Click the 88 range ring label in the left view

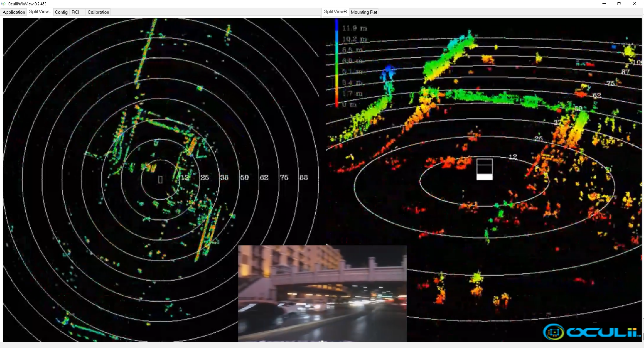304,178
